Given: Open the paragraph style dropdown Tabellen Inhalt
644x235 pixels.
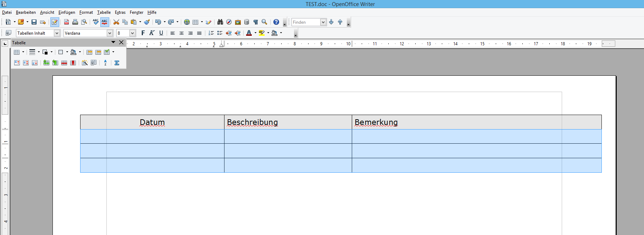Looking at the screenshot, I should point(57,33).
